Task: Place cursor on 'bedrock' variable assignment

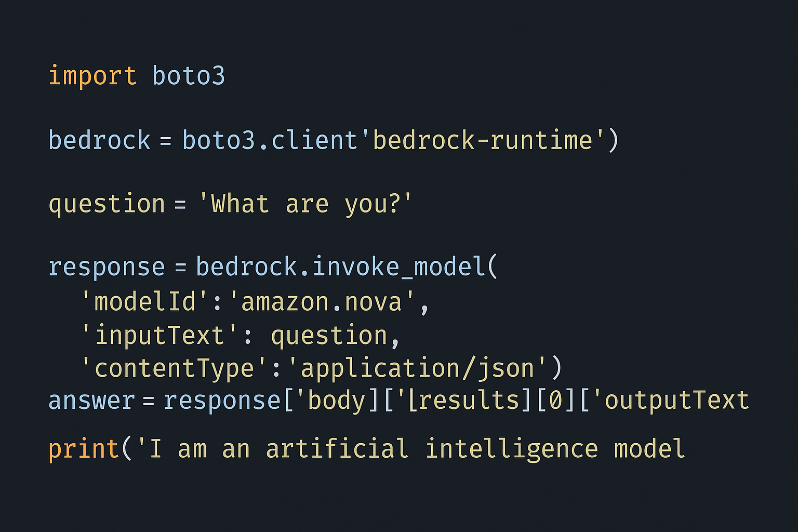Action: point(99,140)
